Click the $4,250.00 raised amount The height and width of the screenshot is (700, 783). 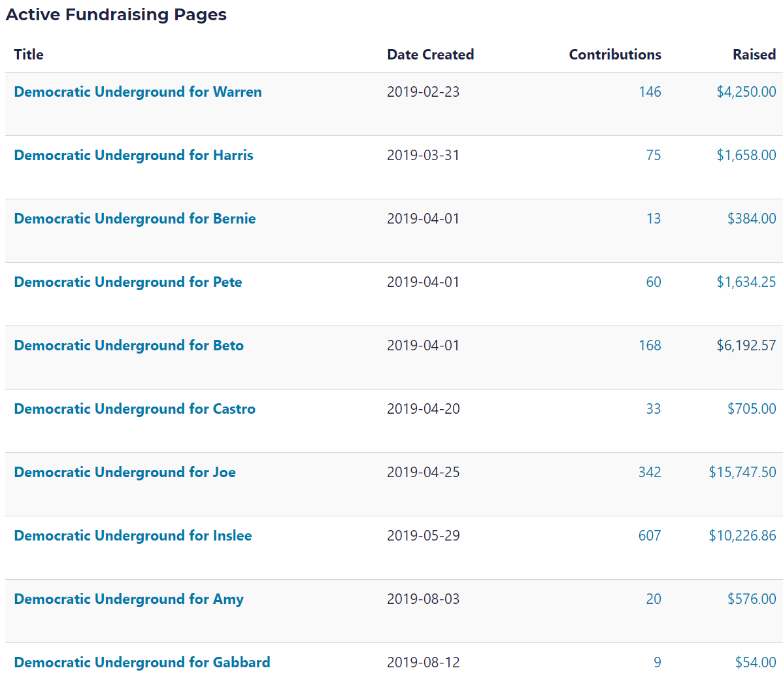click(x=746, y=92)
